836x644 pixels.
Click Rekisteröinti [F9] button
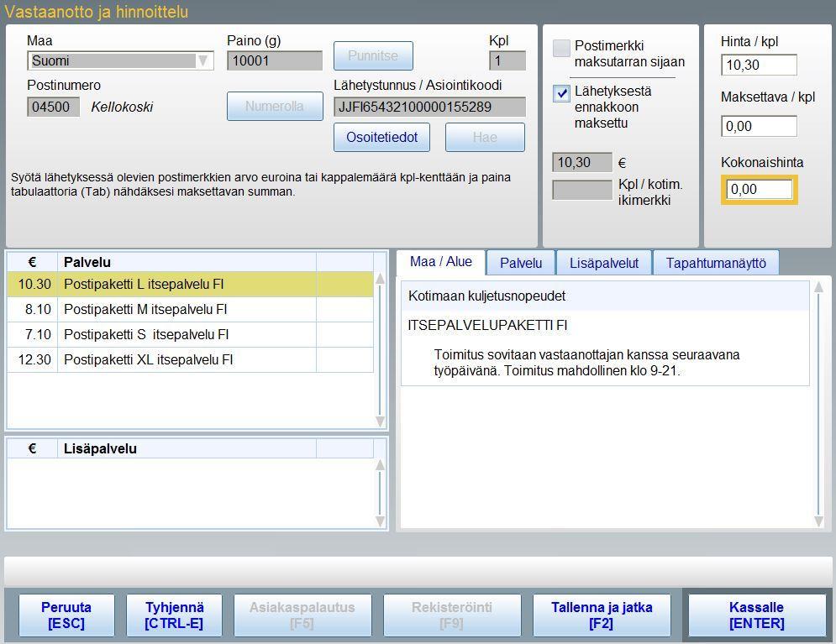click(452, 615)
